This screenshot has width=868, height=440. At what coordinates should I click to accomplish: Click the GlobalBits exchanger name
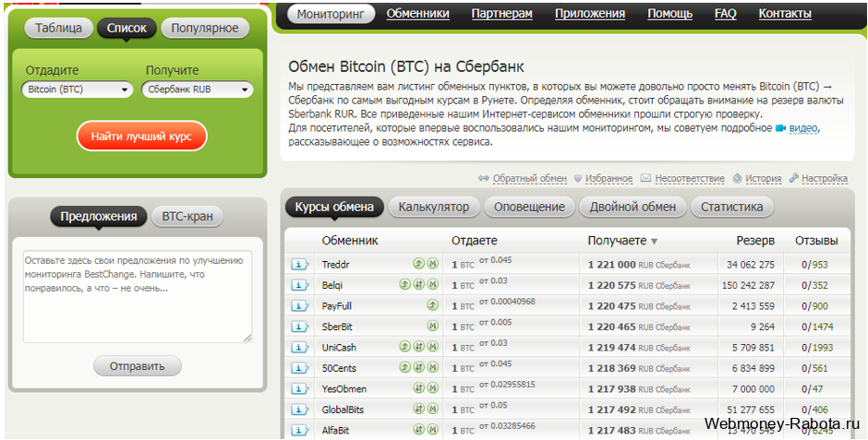pos(343,410)
